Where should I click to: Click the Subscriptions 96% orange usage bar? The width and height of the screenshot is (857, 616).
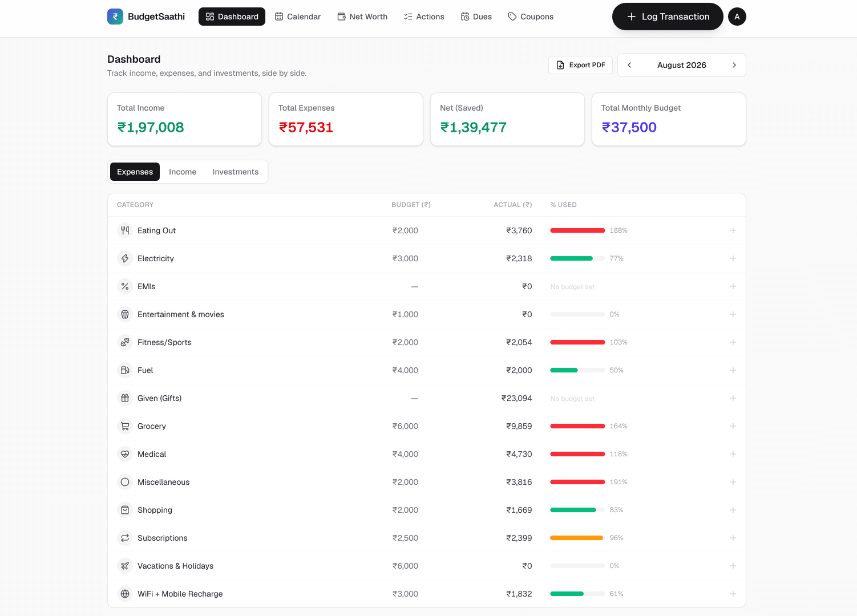pos(577,538)
